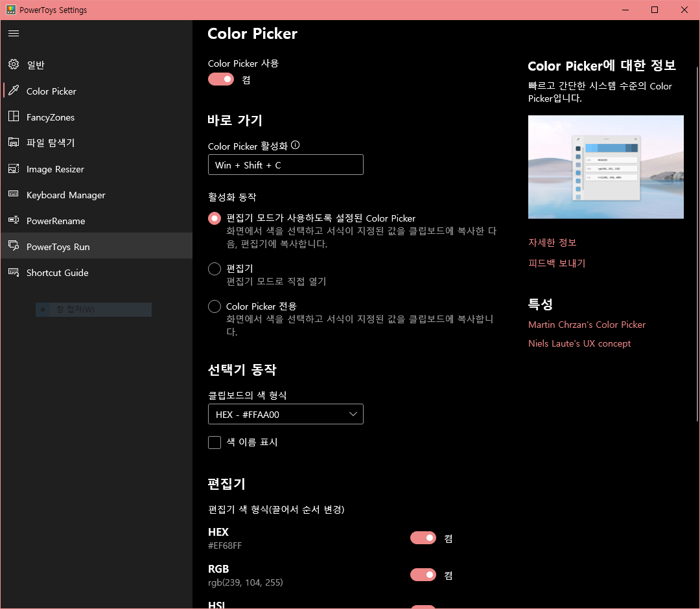Click the PowerToys Run sidebar icon
Screen dimensions: 700x609
click(14, 246)
